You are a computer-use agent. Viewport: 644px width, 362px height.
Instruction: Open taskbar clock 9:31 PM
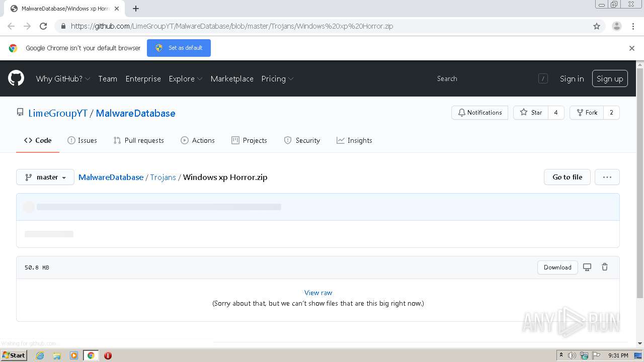[x=618, y=355]
